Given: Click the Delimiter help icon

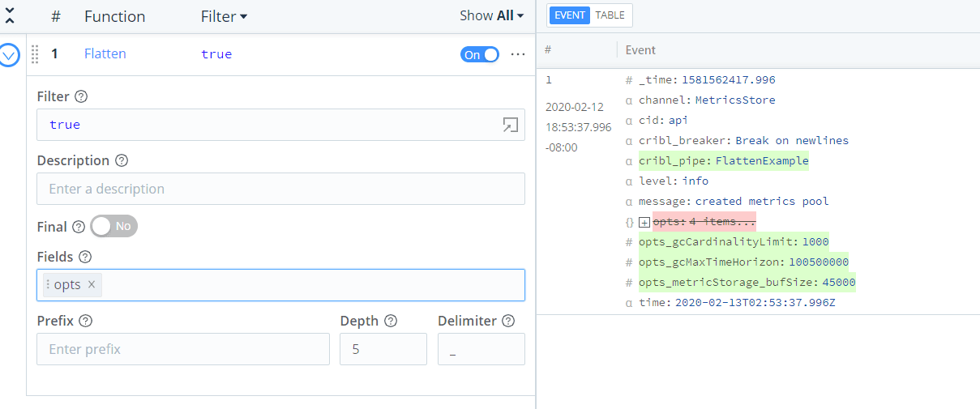Looking at the screenshot, I should click(508, 321).
